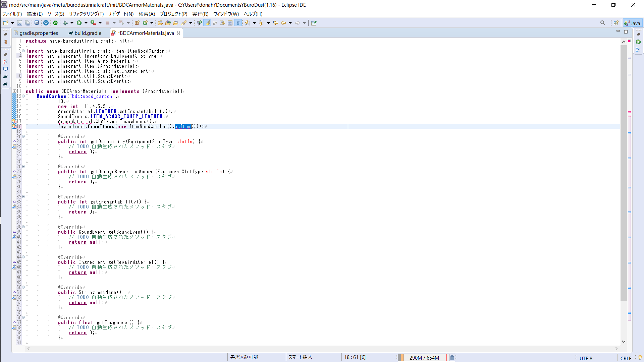Click the Search magnifier icon in the top-right toolbar
The width and height of the screenshot is (644, 362).
point(603,23)
